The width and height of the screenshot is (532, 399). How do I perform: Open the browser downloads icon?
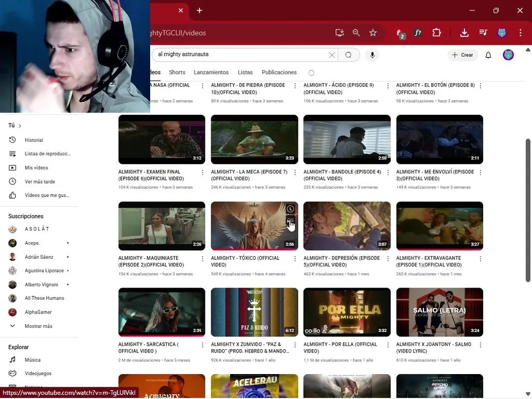tap(464, 33)
